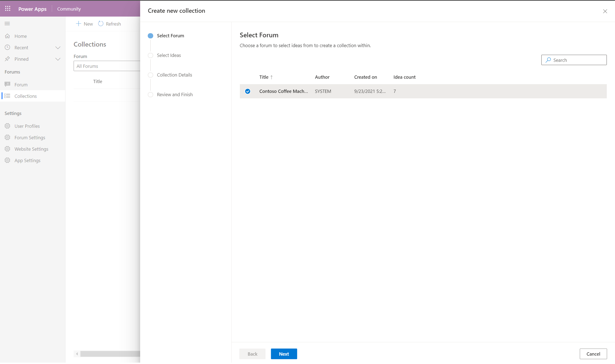This screenshot has width=615, height=364.
Task: Click the Back button to return
Action: tap(252, 354)
